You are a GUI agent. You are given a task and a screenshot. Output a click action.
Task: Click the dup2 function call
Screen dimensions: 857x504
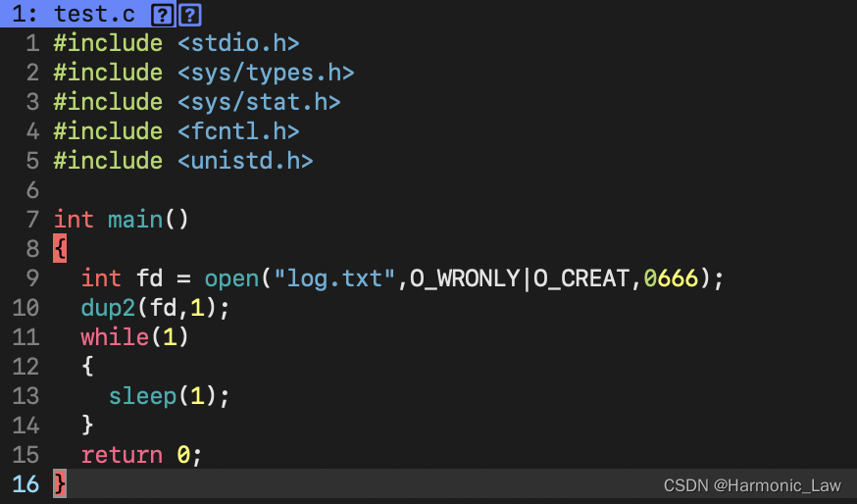click(108, 308)
